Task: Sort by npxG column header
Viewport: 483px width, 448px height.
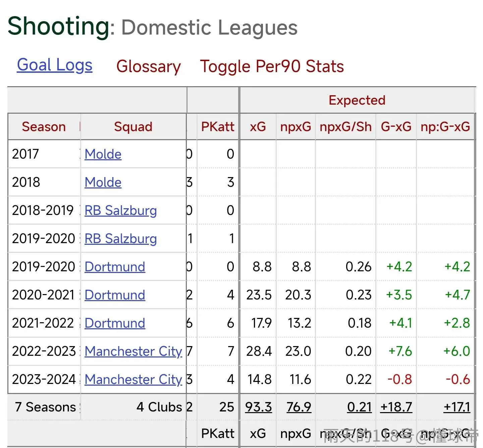Action: pos(296,127)
